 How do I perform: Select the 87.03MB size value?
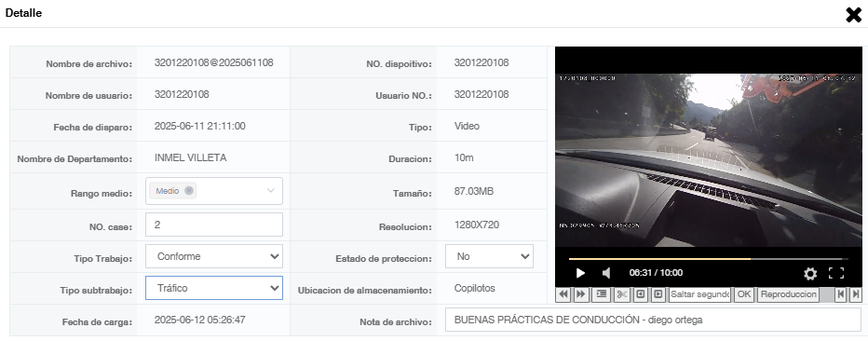[x=474, y=192]
